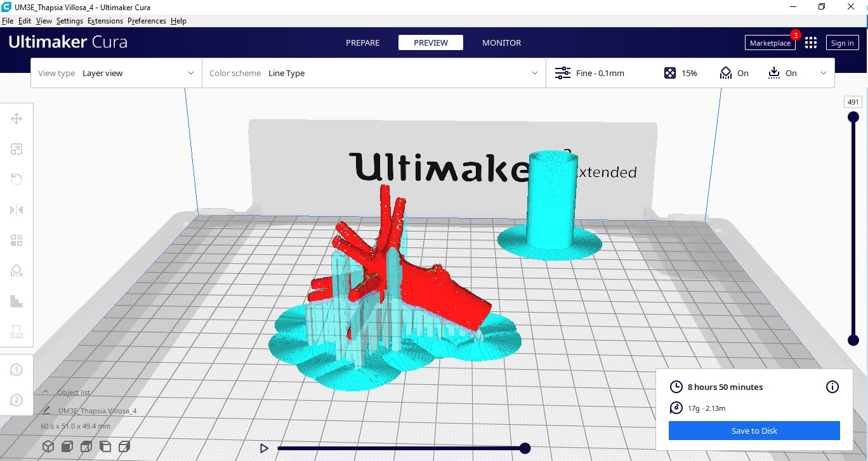Restore down the Cura window
The image size is (868, 461).
pos(822,6)
